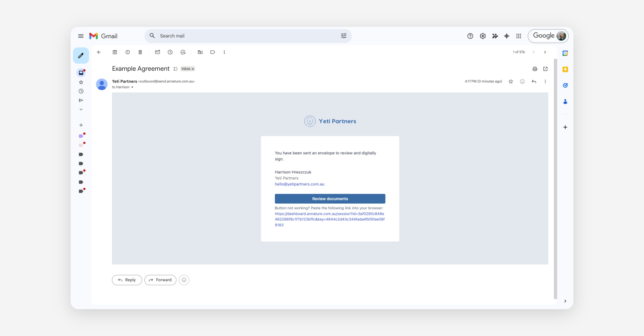The height and width of the screenshot is (336, 644).
Task: Open the email in a new window
Action: click(545, 69)
